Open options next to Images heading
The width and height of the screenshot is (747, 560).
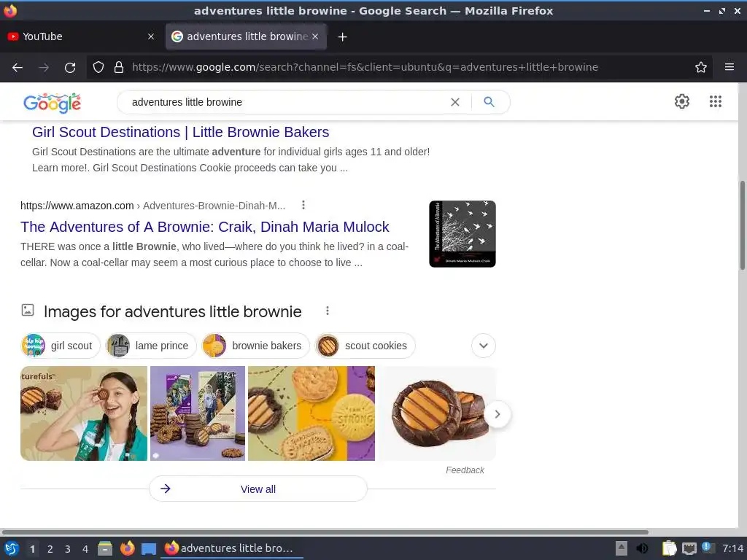(328, 311)
